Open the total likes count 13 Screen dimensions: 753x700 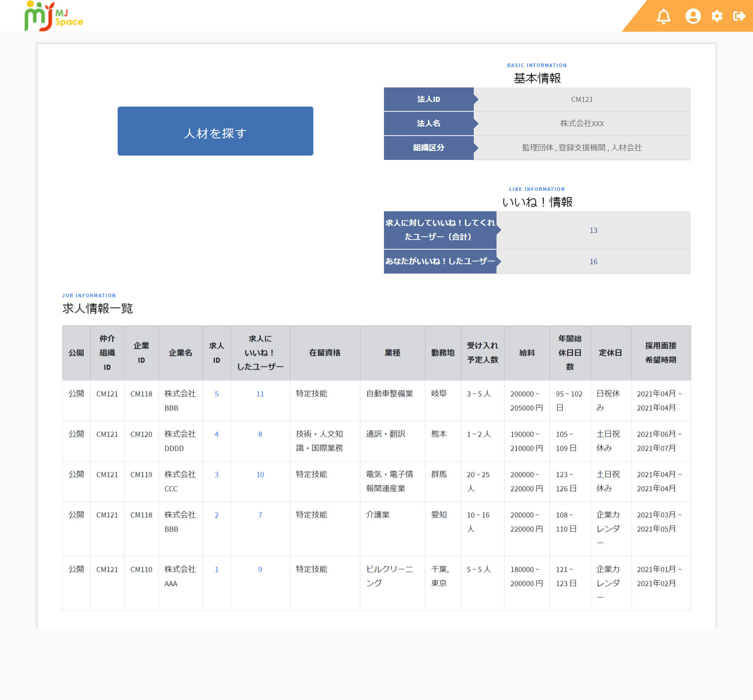click(x=593, y=230)
